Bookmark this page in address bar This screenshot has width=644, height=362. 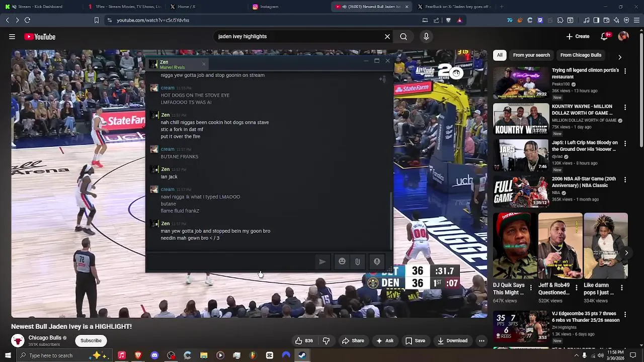[97, 20]
